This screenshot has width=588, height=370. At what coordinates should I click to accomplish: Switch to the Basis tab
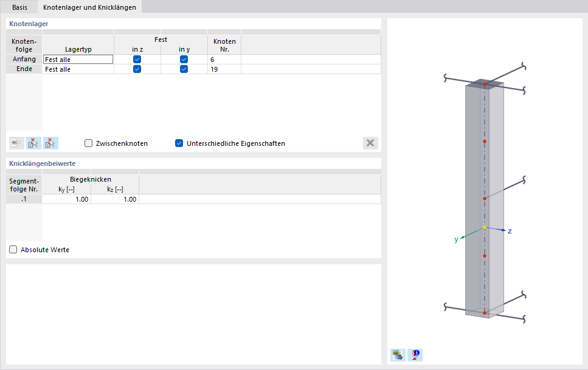tap(19, 7)
